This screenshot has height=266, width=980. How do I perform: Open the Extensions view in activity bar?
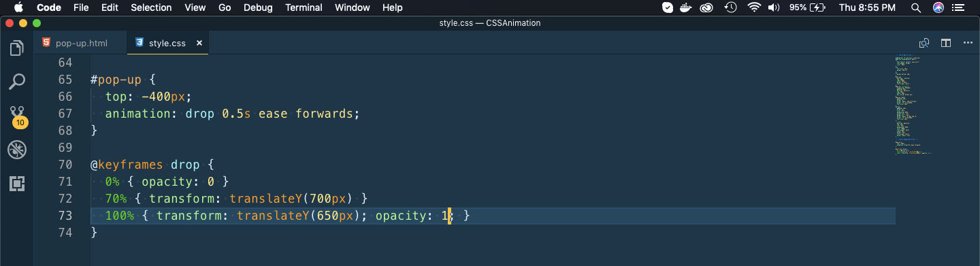(17, 184)
